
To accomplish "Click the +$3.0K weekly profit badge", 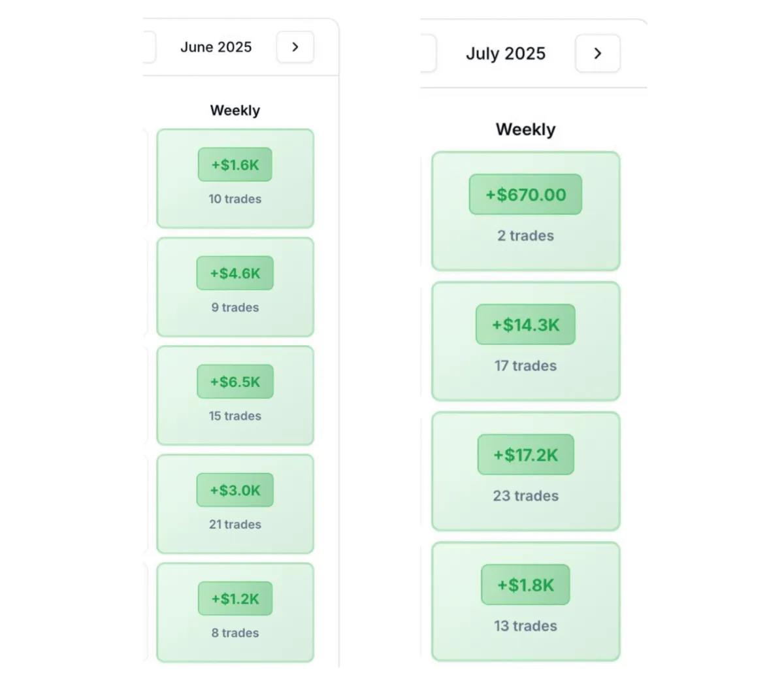I will coord(235,490).
